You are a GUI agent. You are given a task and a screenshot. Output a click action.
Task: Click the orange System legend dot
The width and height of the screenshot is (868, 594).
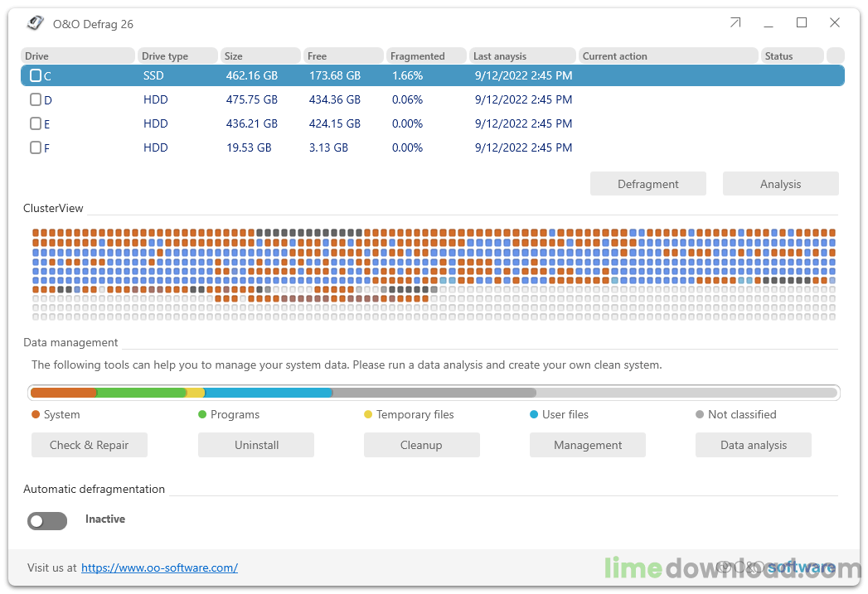coord(36,414)
